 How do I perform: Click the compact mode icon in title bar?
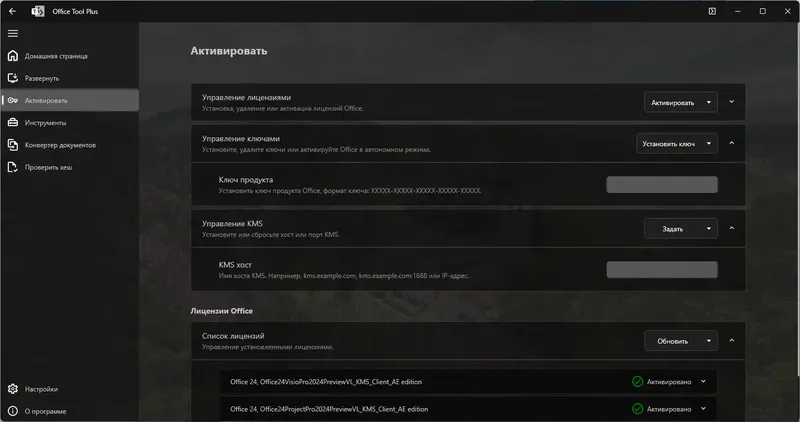[712, 11]
